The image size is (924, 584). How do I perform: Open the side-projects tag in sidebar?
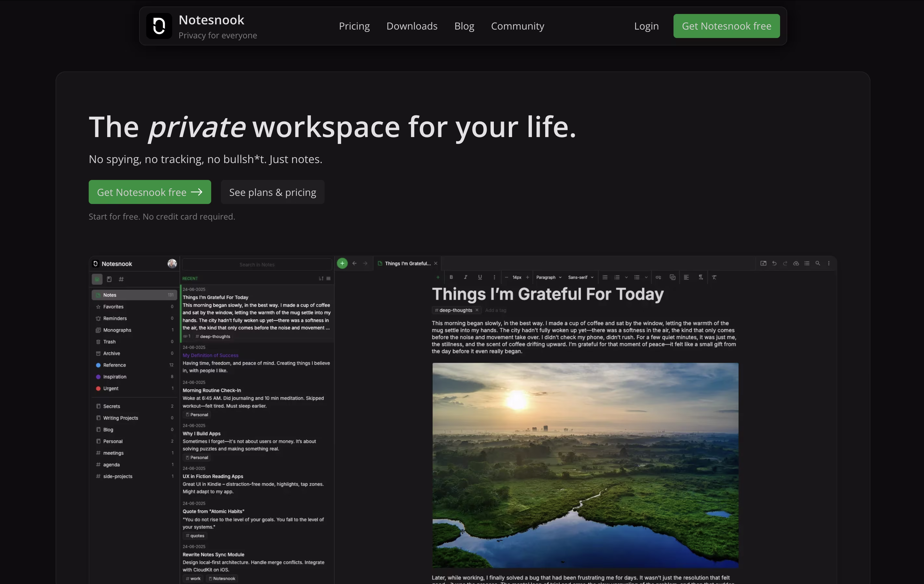(x=134, y=476)
